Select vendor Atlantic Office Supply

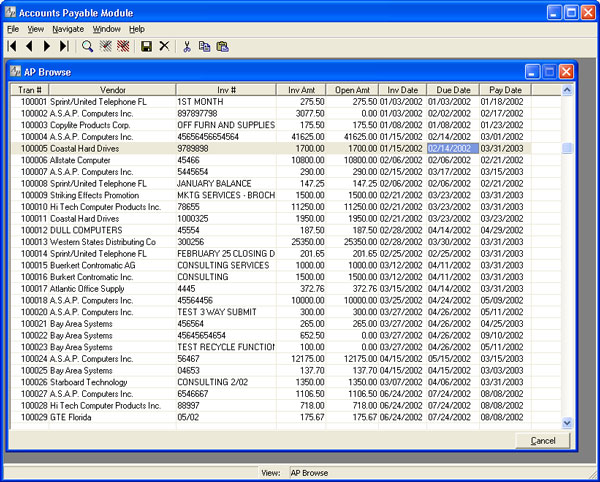(x=87, y=289)
